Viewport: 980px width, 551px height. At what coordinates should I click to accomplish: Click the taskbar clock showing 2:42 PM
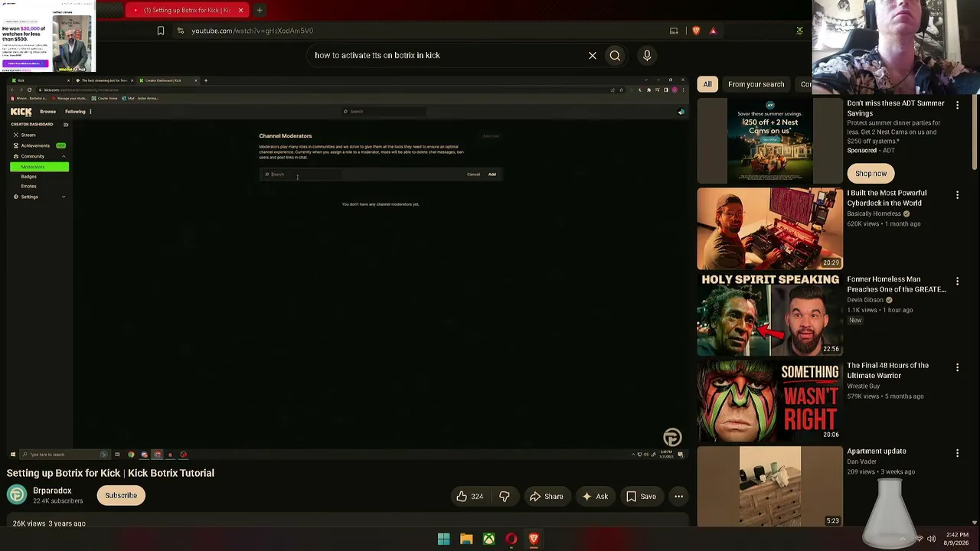pos(957,539)
